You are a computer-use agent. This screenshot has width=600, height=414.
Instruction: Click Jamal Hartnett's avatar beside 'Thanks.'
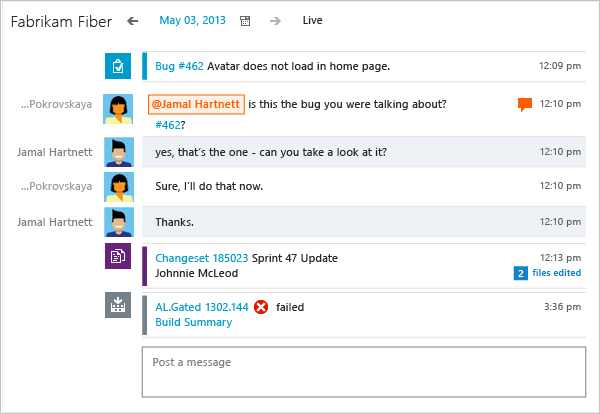tap(118, 221)
